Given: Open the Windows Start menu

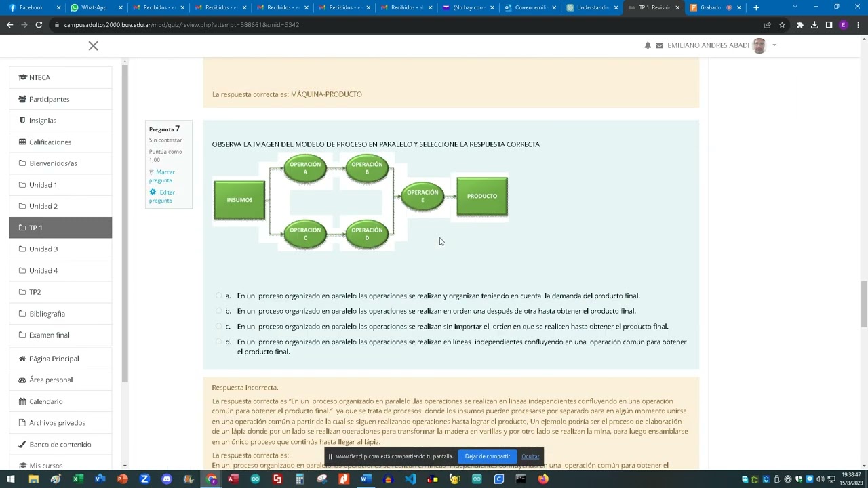Looking at the screenshot, I should pos(11,479).
